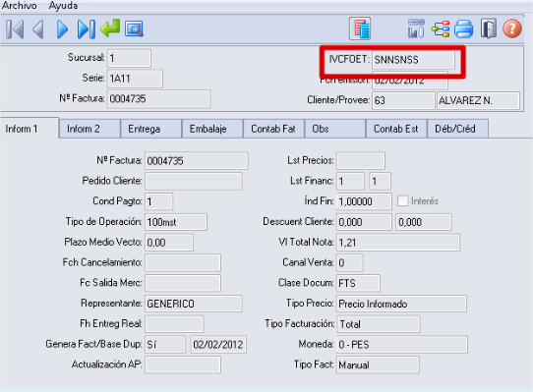
Task: Click the 02/02/2012 date field
Action: pos(218,345)
